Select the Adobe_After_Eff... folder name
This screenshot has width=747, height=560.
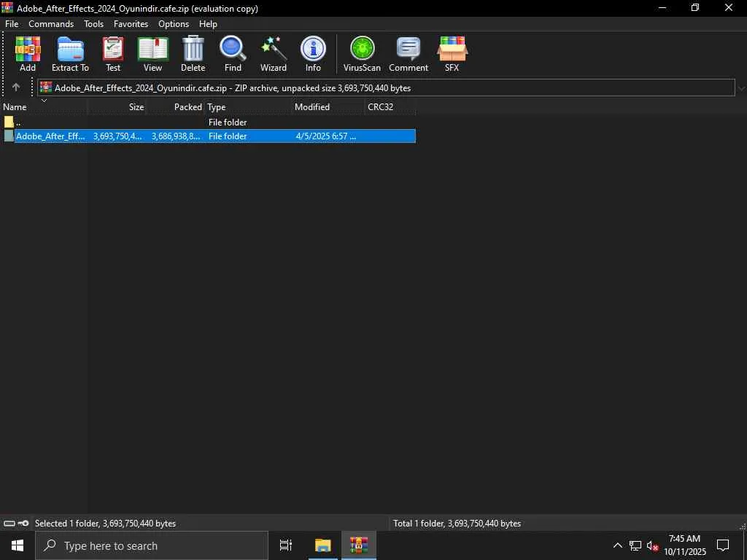(50, 136)
